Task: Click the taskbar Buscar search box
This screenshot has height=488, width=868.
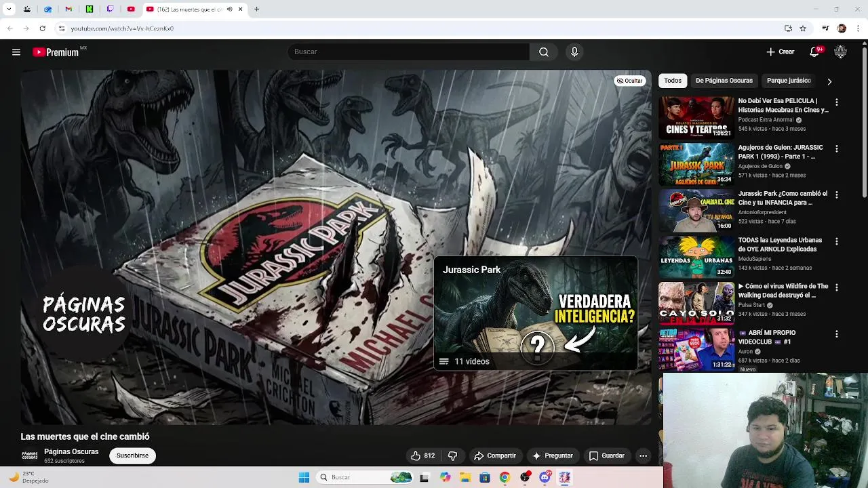Action: click(364, 477)
